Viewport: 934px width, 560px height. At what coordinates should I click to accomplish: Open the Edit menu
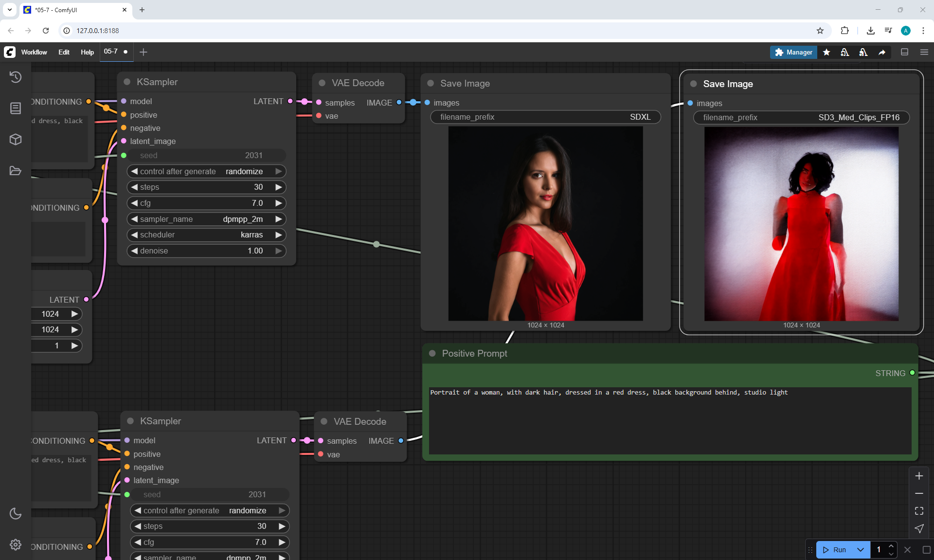pos(64,52)
